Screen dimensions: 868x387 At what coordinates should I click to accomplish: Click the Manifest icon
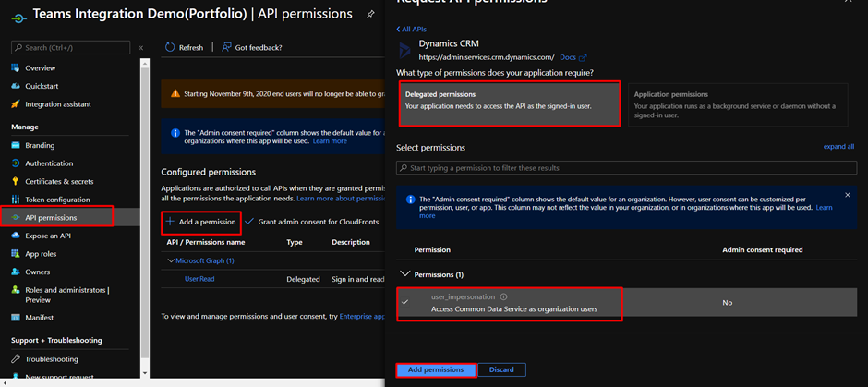tap(16, 318)
